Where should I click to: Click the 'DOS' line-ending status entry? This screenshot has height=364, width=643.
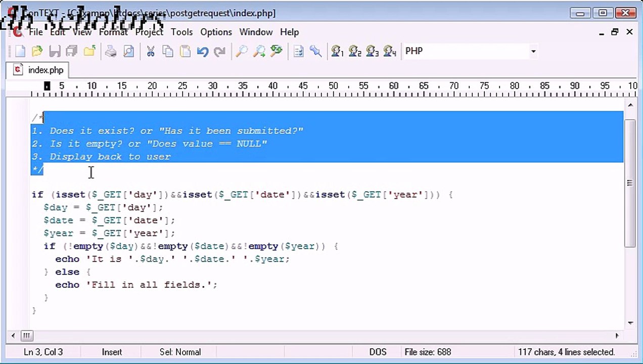378,352
